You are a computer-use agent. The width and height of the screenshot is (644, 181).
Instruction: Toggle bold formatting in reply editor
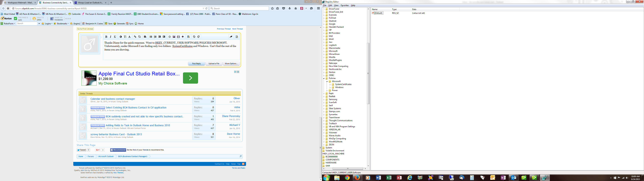(x=106, y=37)
